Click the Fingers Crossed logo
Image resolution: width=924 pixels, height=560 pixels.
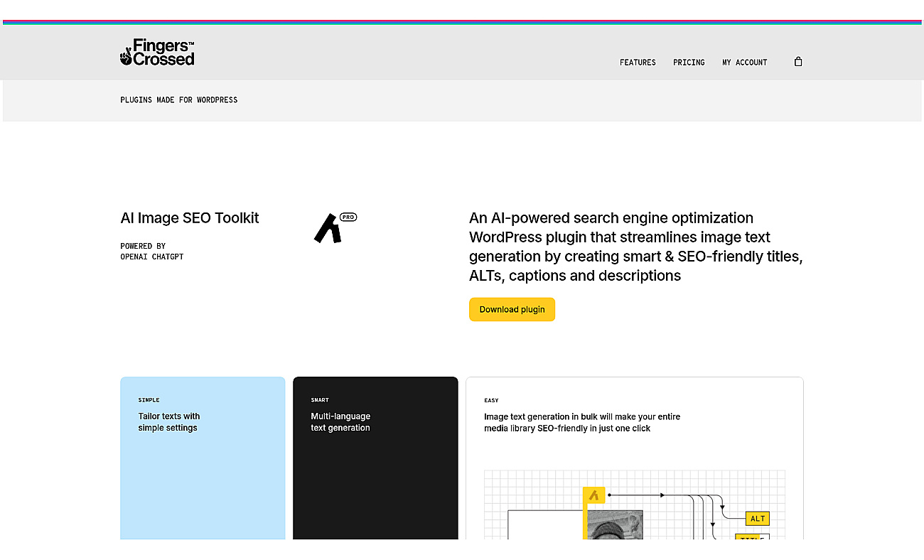157,53
